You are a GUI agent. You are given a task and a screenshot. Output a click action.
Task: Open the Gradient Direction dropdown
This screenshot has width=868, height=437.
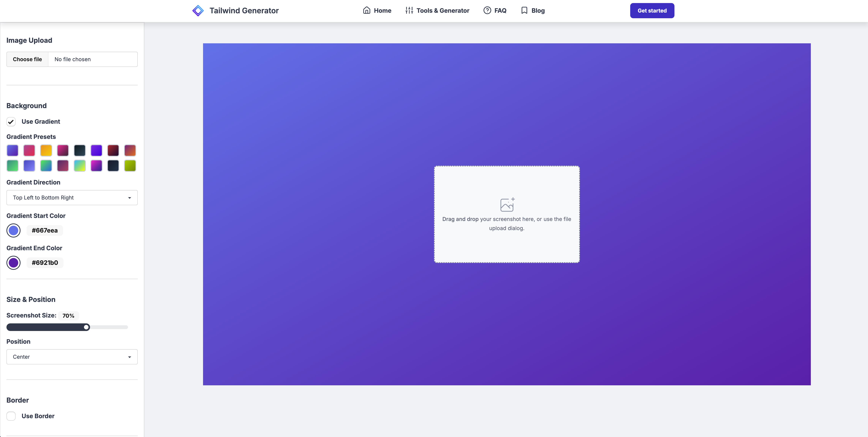[72, 198]
